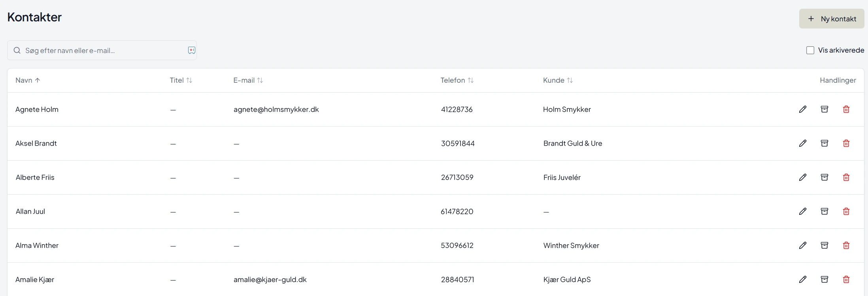This screenshot has width=868, height=296.
Task: Edit the Allan Juul contact
Action: click(x=803, y=211)
